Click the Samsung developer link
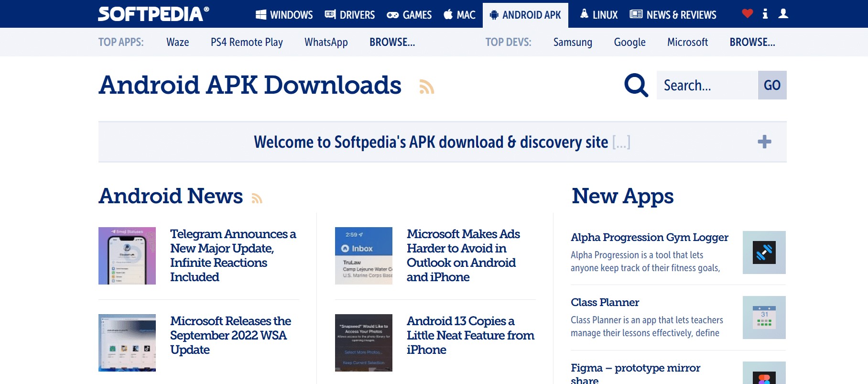868x384 pixels. point(573,42)
